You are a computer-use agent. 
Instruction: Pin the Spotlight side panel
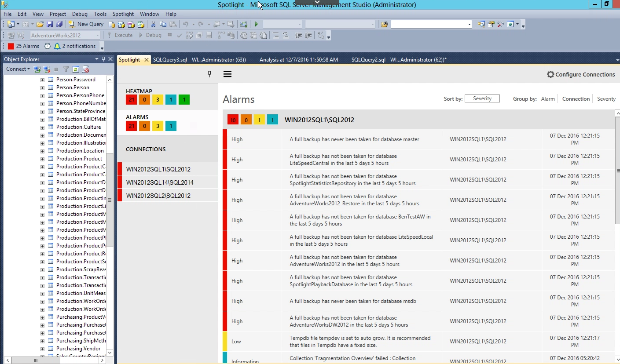point(209,74)
